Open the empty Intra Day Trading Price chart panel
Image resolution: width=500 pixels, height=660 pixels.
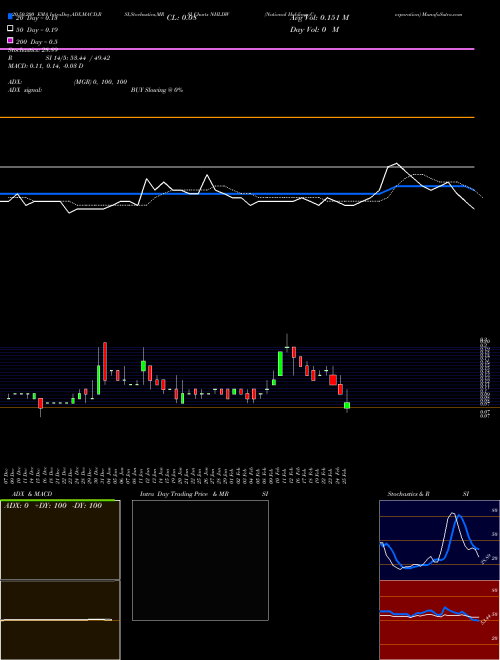click(200, 560)
